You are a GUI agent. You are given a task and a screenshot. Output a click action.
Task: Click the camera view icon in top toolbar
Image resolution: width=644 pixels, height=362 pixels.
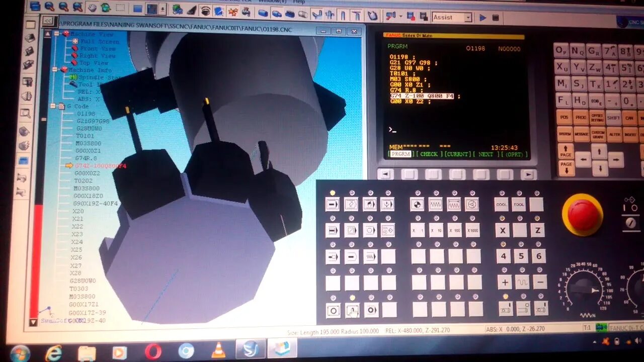pyautogui.click(x=205, y=10)
